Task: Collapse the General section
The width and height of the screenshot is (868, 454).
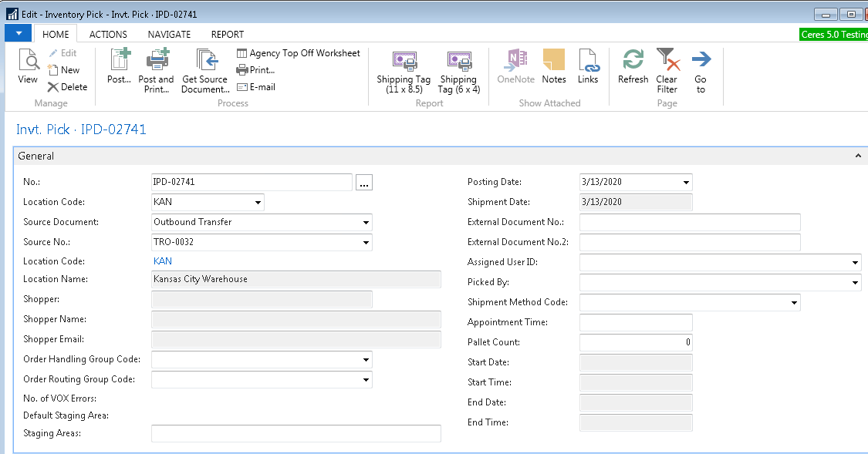Action: pyautogui.click(x=857, y=156)
